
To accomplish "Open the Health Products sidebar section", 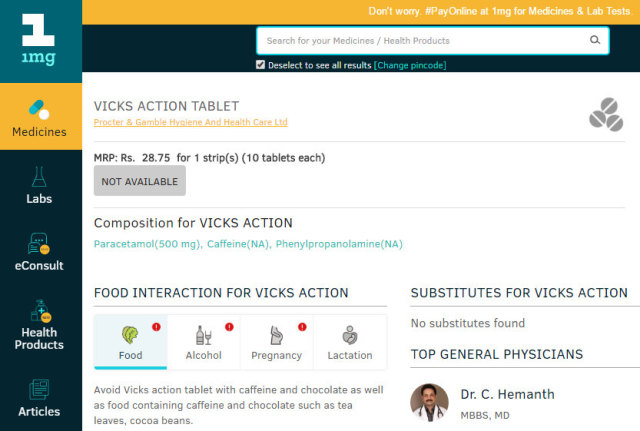I will coord(39,325).
